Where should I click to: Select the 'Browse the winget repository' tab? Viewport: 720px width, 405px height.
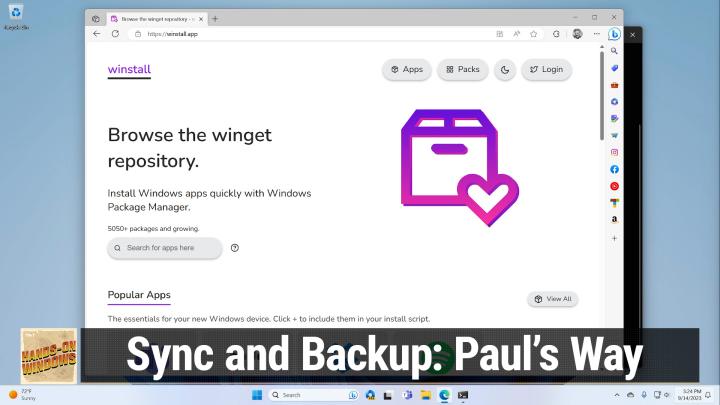coord(156,19)
